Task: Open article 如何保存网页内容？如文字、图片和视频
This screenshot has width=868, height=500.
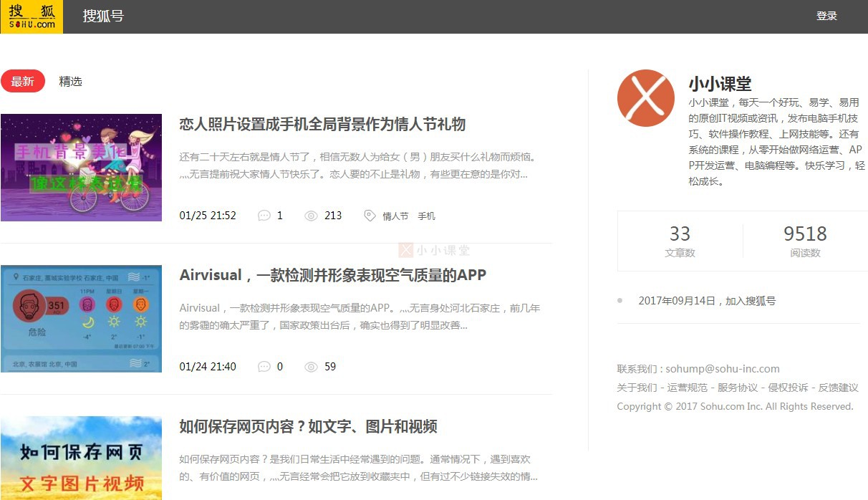Action: click(308, 426)
